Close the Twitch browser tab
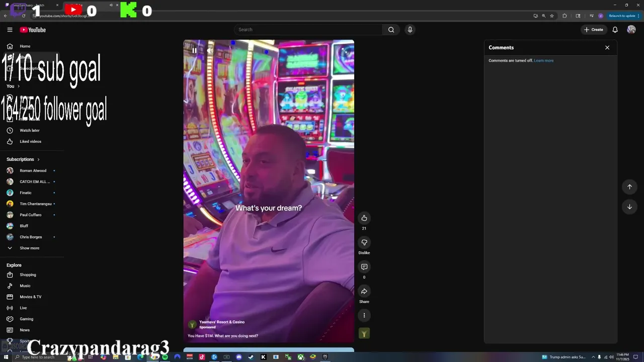644x362 pixels. (57, 5)
